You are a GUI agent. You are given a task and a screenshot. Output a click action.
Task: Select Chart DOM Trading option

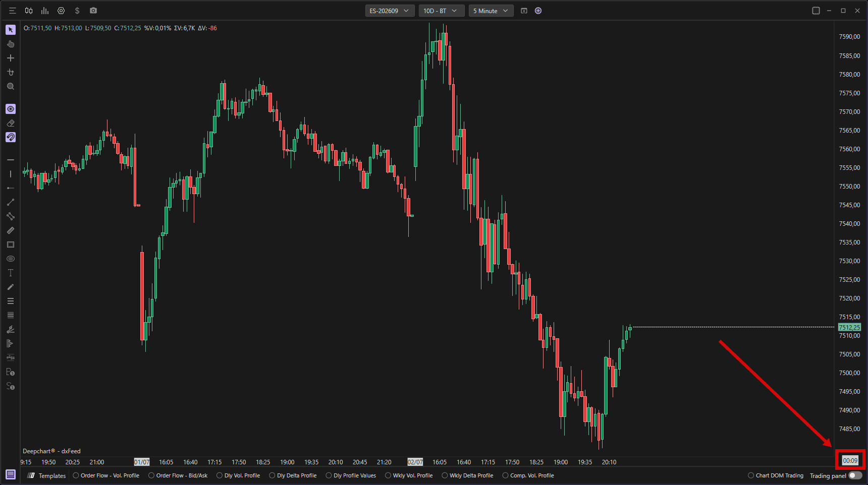pyautogui.click(x=776, y=475)
